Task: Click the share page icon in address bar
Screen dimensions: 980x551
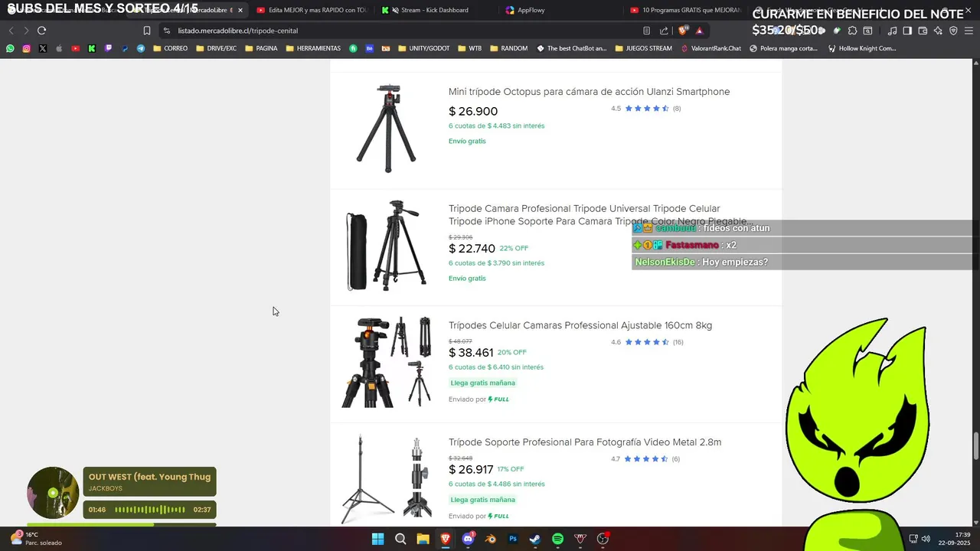Action: (664, 31)
